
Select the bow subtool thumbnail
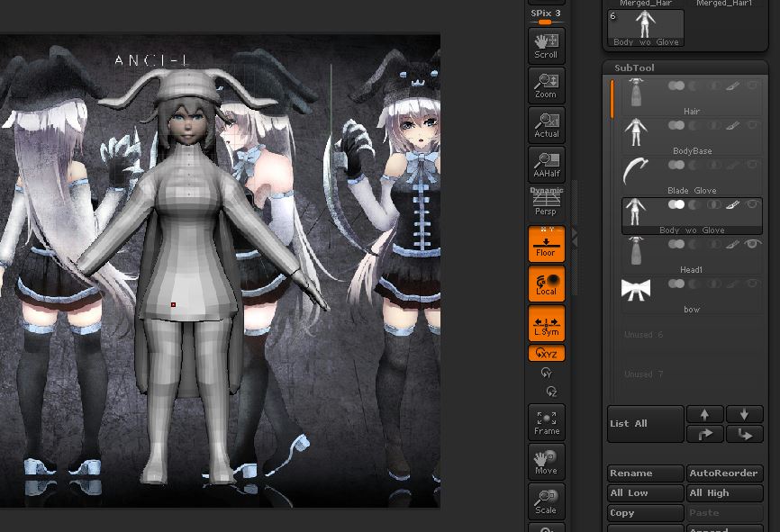click(636, 291)
